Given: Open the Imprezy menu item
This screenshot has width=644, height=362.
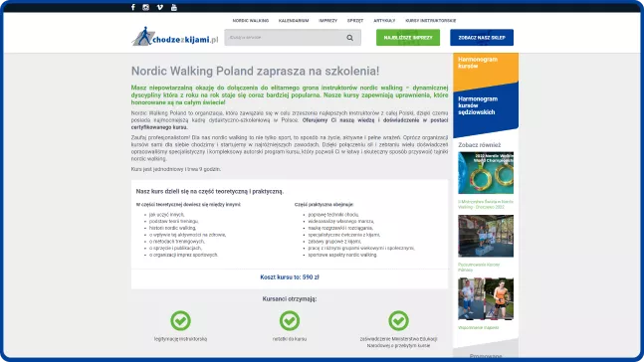Looking at the screenshot, I should (327, 21).
